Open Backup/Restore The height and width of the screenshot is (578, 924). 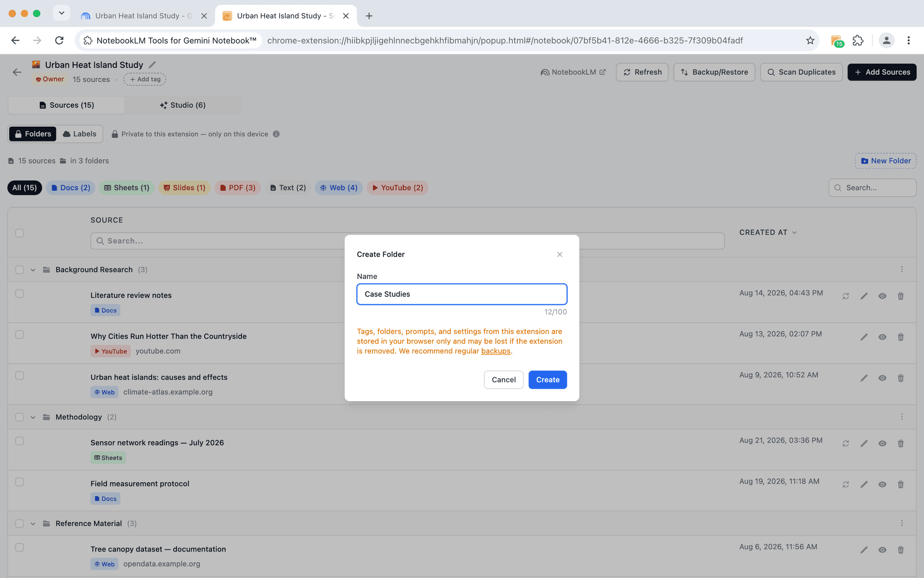click(714, 72)
